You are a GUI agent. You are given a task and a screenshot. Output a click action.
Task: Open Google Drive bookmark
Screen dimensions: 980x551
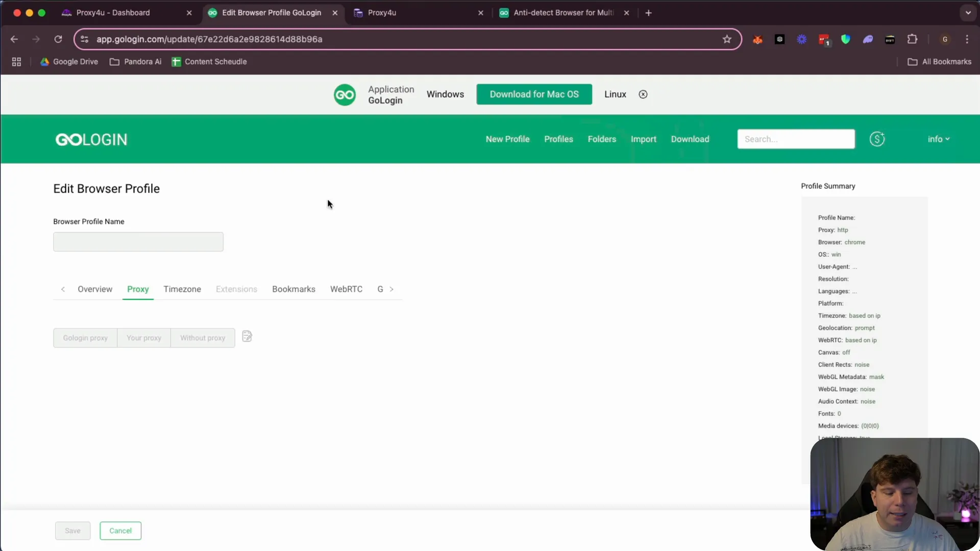point(69,62)
